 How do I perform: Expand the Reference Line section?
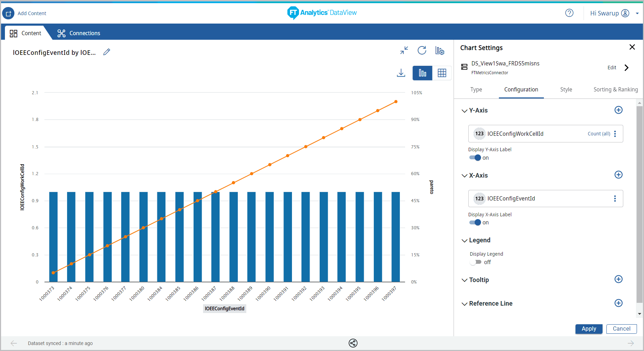tap(464, 304)
